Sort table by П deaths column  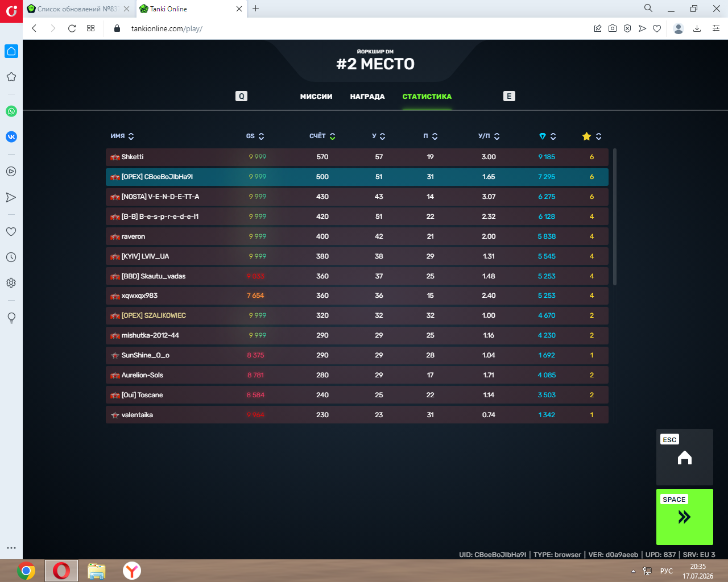click(431, 136)
